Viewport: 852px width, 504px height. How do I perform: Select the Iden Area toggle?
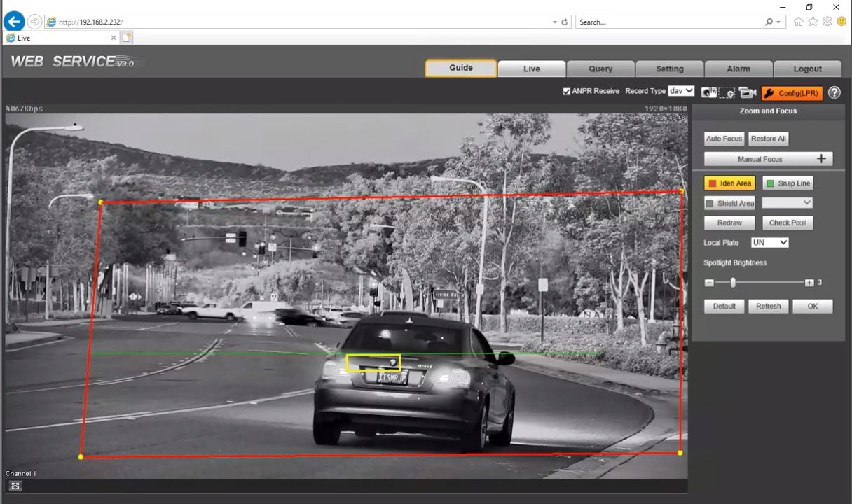coord(729,183)
